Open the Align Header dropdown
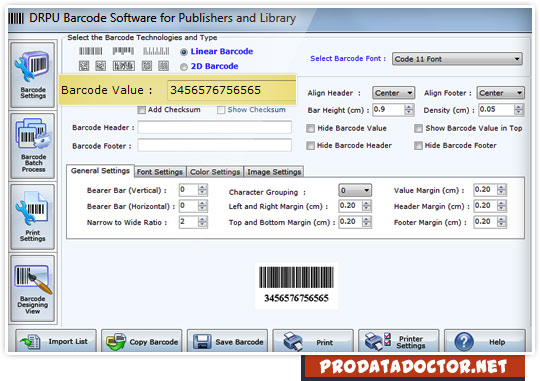Screen dimensions: 540x381 click(x=393, y=93)
